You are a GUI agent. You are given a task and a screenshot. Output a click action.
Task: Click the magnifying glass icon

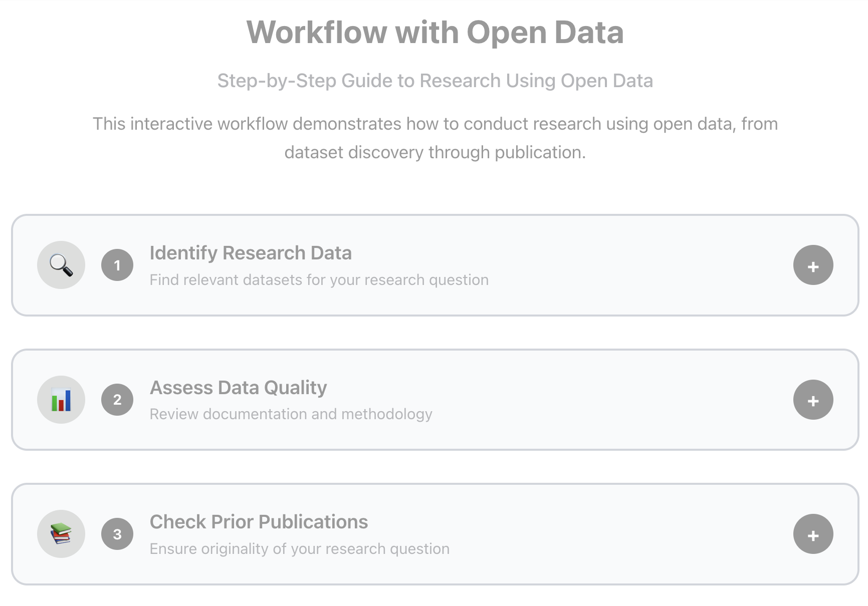61,265
